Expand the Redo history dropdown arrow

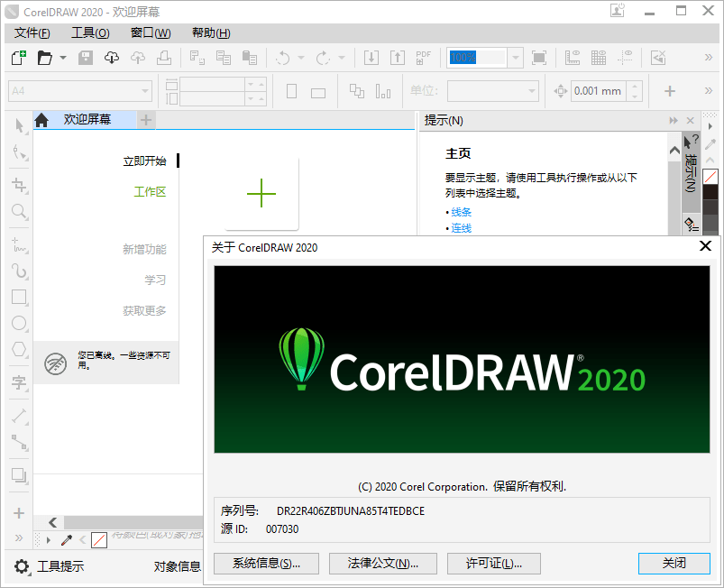tap(342, 58)
